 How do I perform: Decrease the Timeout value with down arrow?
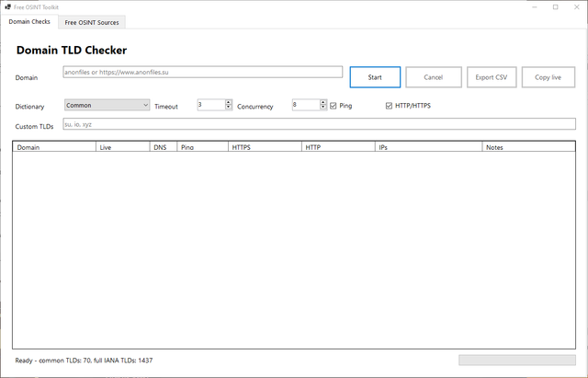point(229,107)
